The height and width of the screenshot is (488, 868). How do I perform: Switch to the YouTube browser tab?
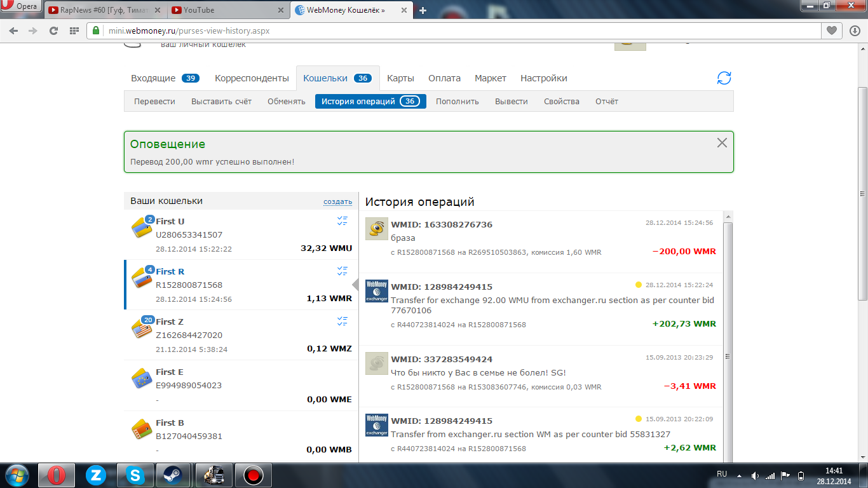(227, 10)
